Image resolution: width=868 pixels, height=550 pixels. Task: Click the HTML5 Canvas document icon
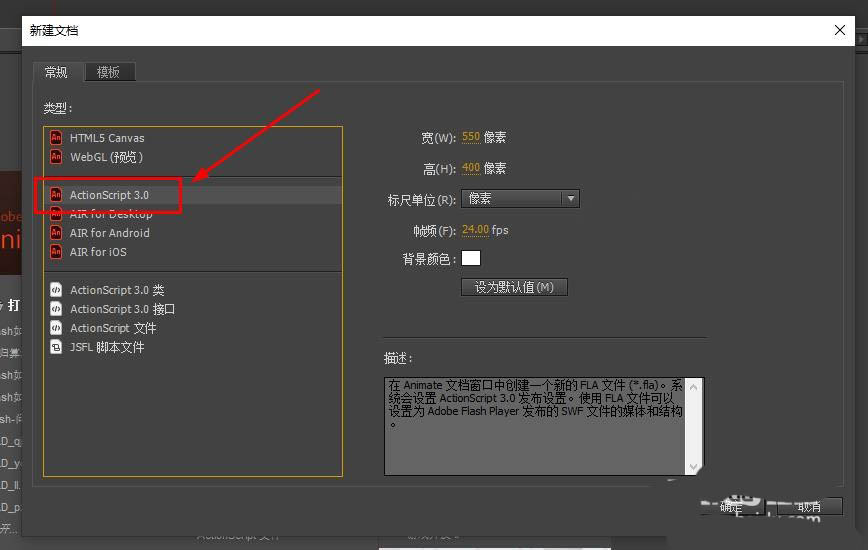point(56,138)
